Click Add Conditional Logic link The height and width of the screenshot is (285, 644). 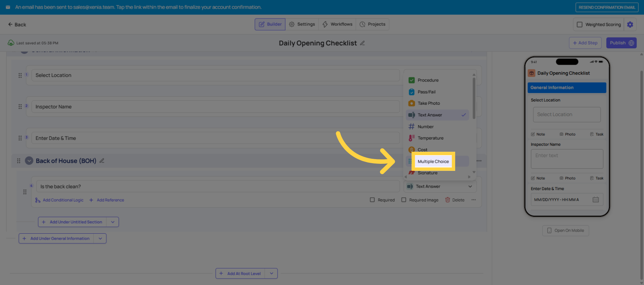point(63,200)
